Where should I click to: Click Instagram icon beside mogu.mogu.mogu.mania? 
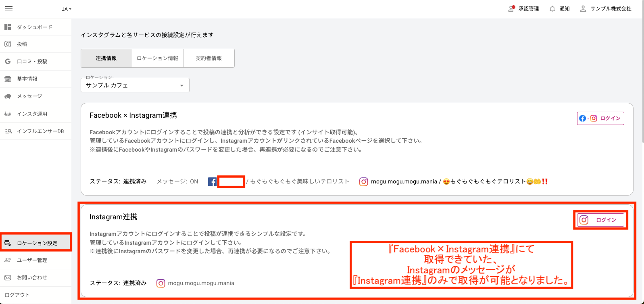point(364,182)
